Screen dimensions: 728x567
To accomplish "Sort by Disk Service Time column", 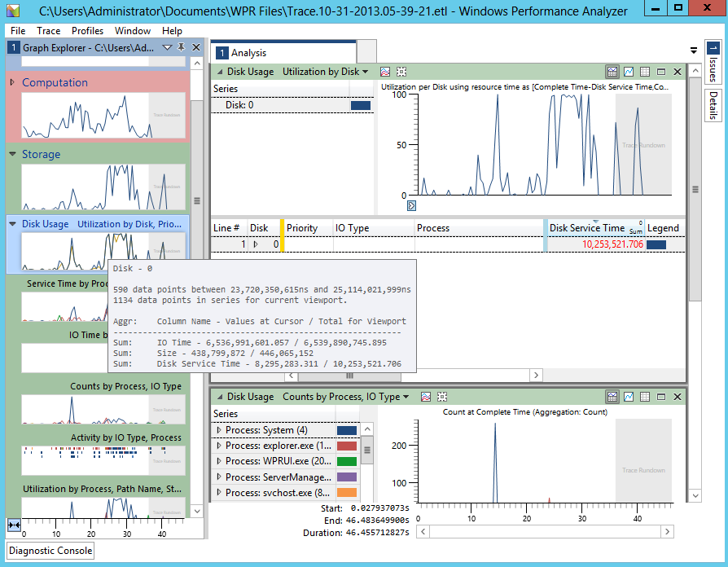I will coord(596,228).
